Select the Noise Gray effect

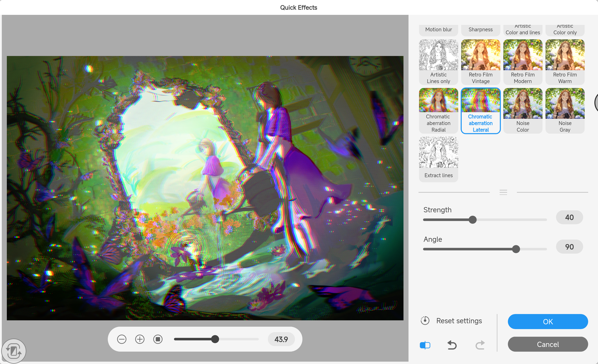(x=565, y=110)
